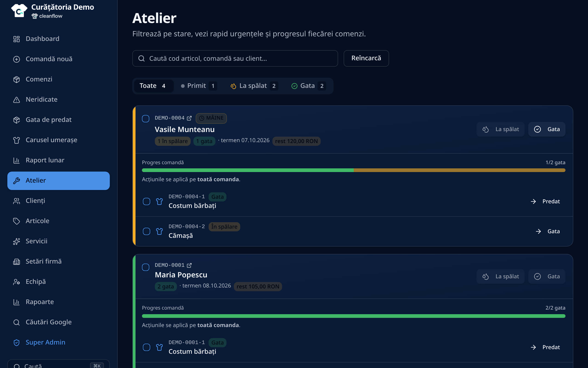Check item DEMO-0001-1 Costum bărbați
This screenshot has height=368, width=588.
click(x=147, y=347)
